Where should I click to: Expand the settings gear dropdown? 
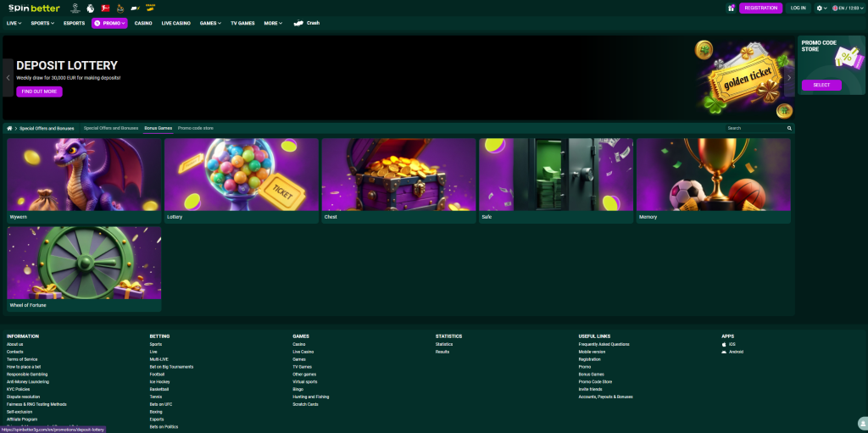(821, 8)
